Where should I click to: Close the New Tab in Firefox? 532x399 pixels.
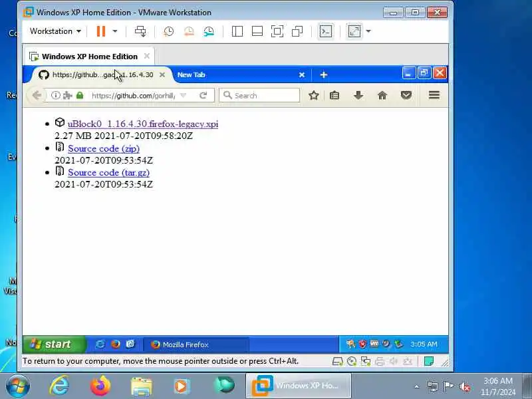pyautogui.click(x=302, y=75)
